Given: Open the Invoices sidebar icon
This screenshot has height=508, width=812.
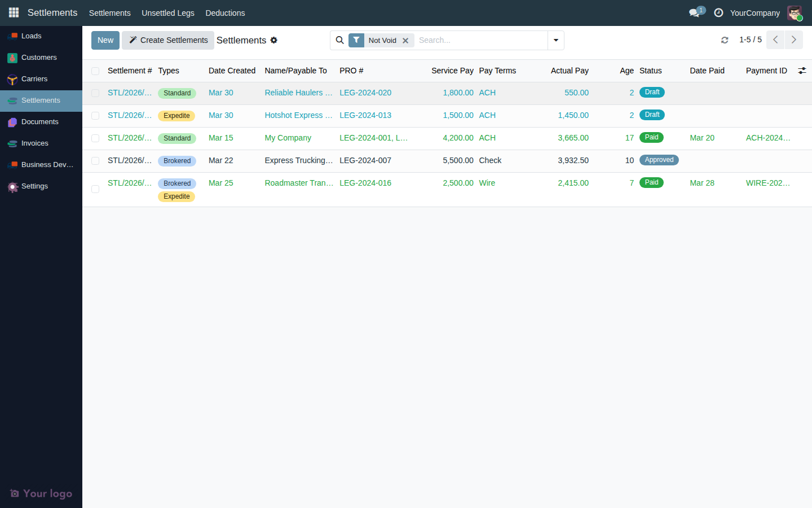Looking at the screenshot, I should 12,143.
